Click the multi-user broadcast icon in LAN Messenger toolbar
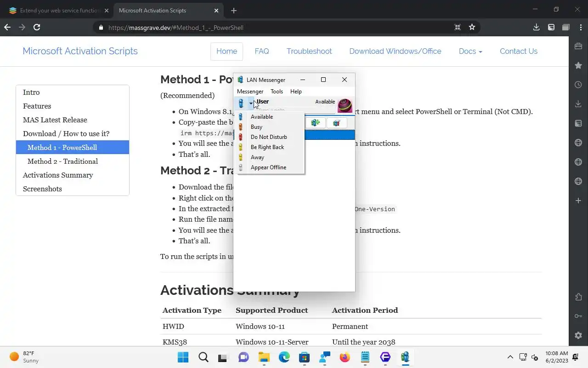Viewport: 588px width, 368px height. [337, 123]
